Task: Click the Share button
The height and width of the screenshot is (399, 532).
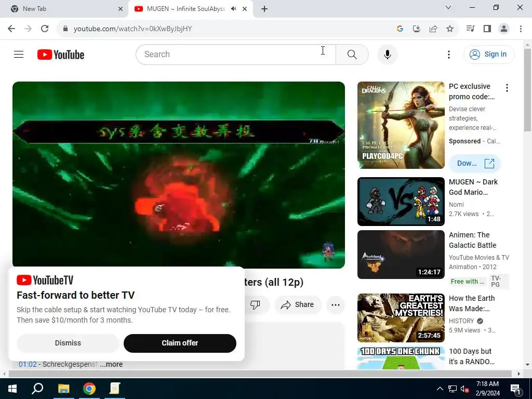Action: tap(298, 304)
